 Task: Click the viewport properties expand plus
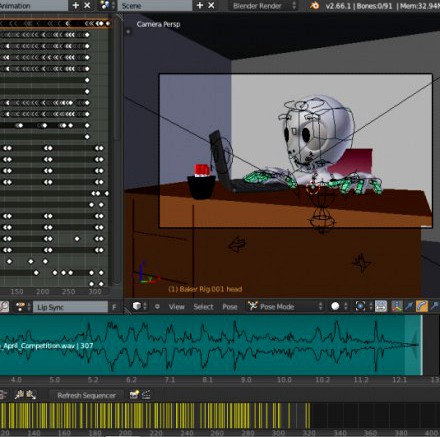(x=128, y=32)
